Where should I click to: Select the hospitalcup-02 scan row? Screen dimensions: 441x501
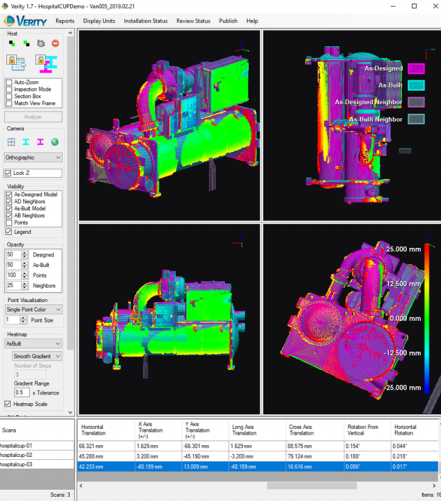[x=37, y=455]
